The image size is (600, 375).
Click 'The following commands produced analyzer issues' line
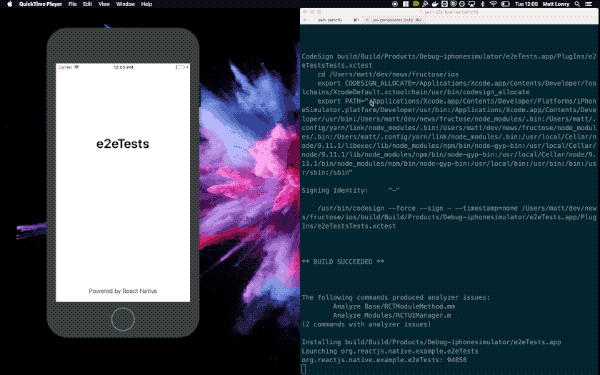tap(396, 297)
